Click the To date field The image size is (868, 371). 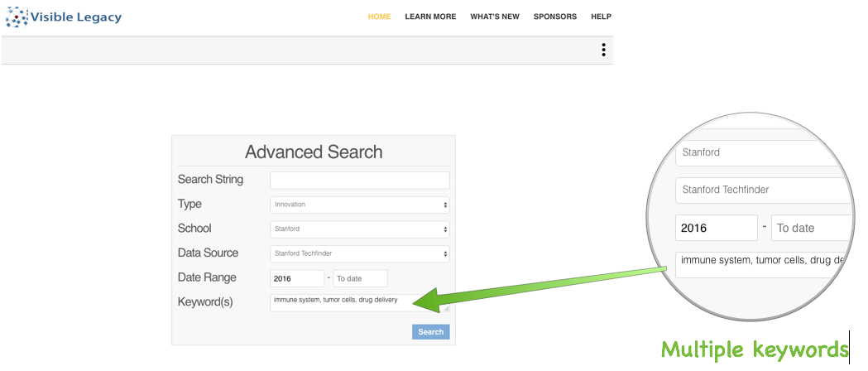(x=361, y=278)
